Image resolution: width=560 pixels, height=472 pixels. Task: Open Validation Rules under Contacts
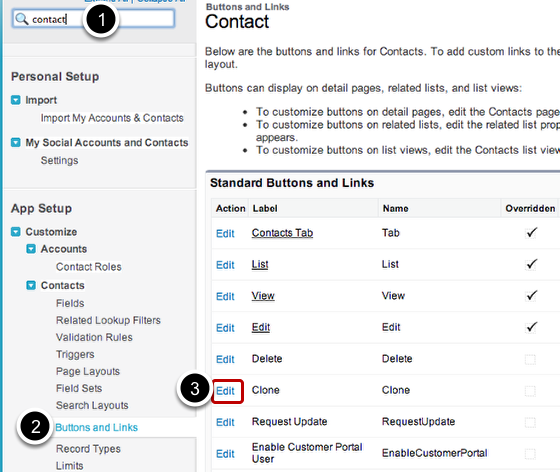94,337
